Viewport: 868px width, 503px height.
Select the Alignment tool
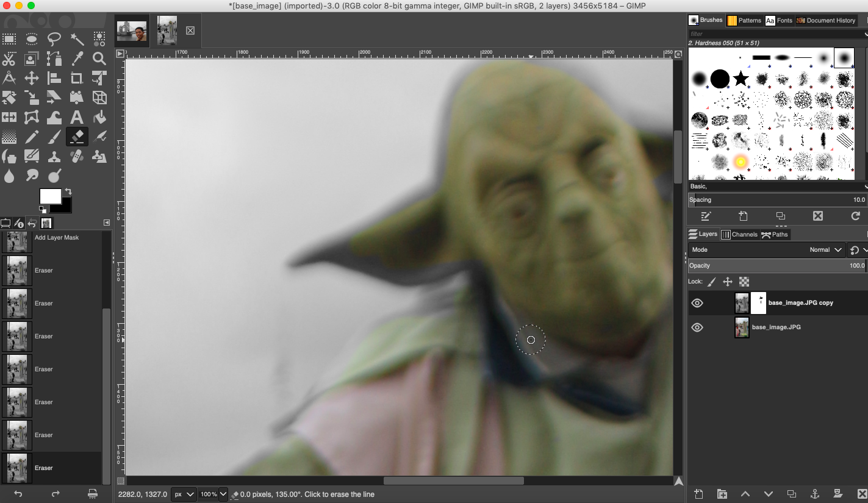[54, 78]
